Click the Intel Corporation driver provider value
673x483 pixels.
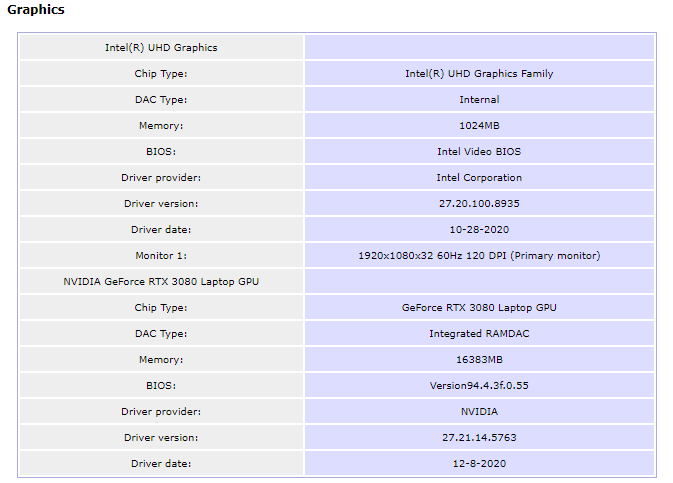click(x=479, y=178)
